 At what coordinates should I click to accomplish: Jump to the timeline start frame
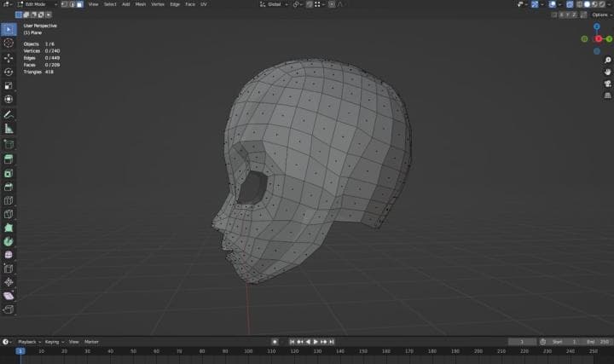[x=292, y=342]
